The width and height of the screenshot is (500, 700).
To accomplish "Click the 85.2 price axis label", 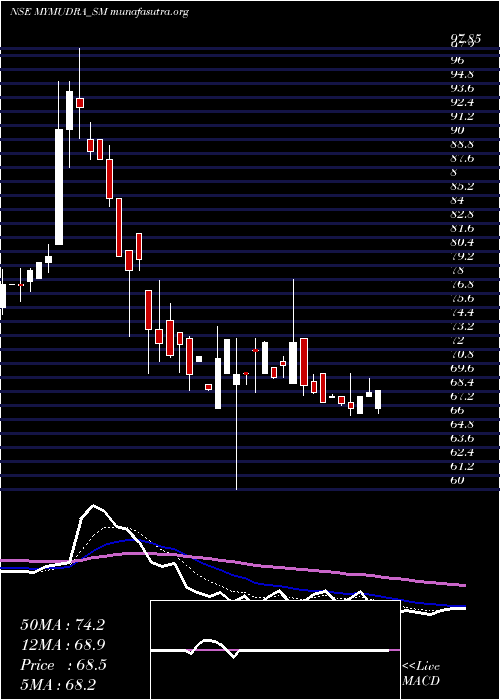I will click(462, 186).
